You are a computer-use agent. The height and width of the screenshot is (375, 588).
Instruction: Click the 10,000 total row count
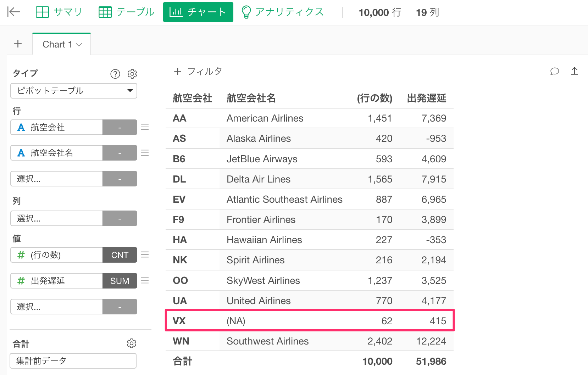tap(377, 361)
